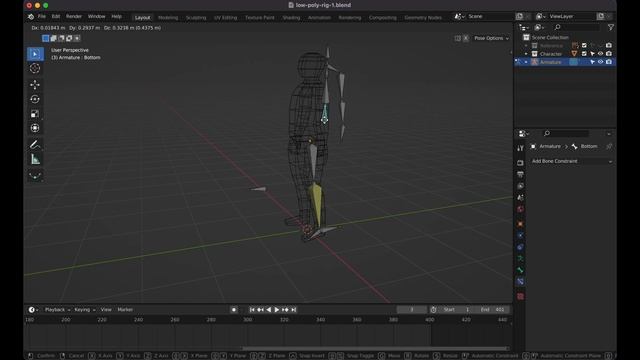The height and width of the screenshot is (360, 640).
Task: Play the animation forward
Action: coord(277,310)
